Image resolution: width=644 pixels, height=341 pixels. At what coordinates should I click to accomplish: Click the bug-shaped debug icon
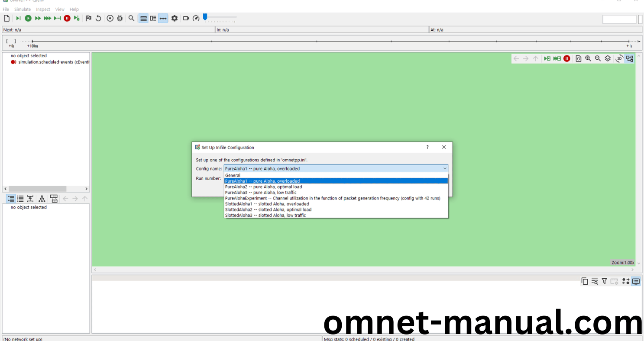click(120, 18)
